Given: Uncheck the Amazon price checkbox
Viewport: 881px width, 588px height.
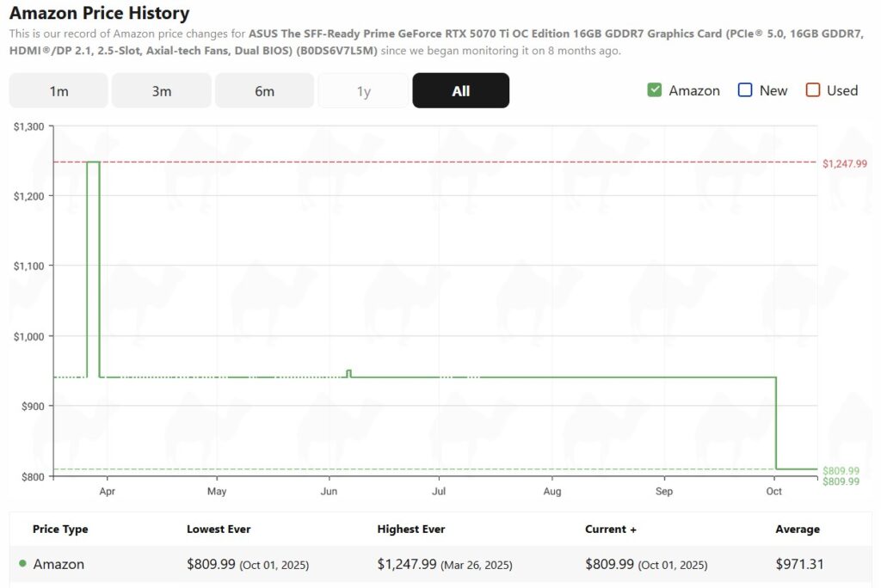Looking at the screenshot, I should [654, 90].
